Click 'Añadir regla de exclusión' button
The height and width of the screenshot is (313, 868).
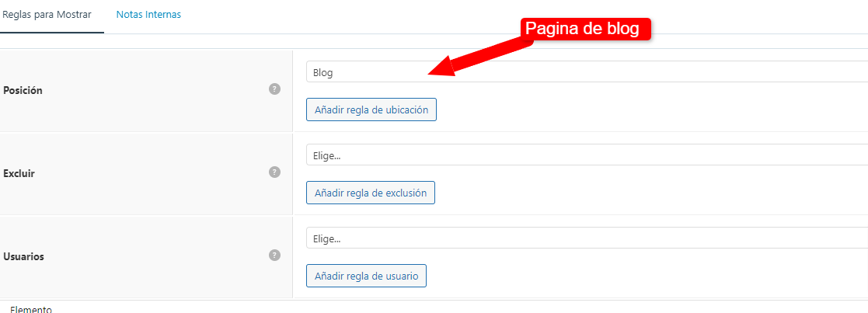(x=371, y=193)
